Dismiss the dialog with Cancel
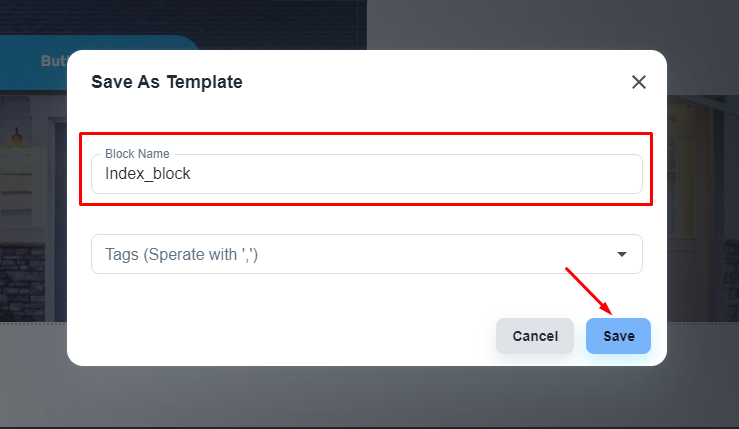 535,336
